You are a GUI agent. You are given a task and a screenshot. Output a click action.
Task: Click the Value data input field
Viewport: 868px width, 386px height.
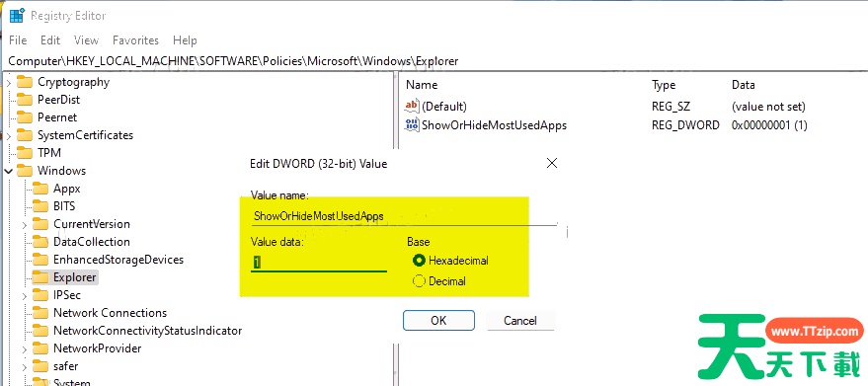[319, 263]
